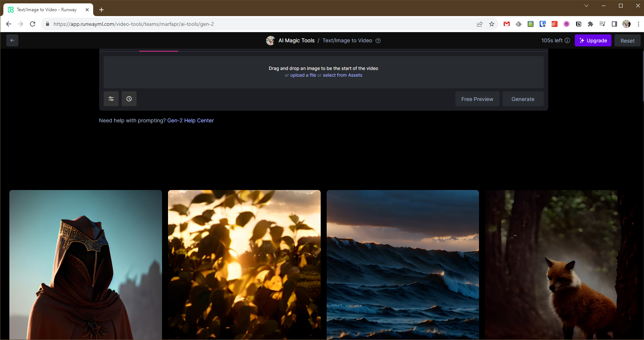The image size is (644, 340).
Task: Toggle the browser side panel icon
Action: (614, 24)
